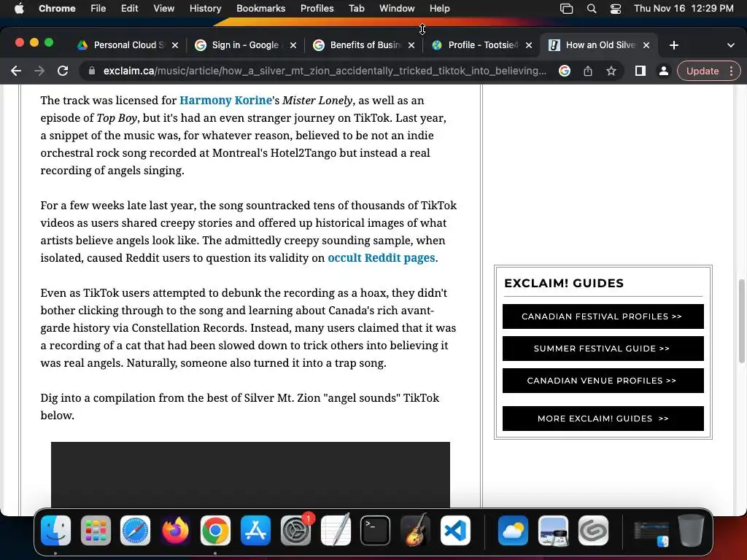Open Launchpad from the Dock
Screen dimensions: 747x560
96,530
